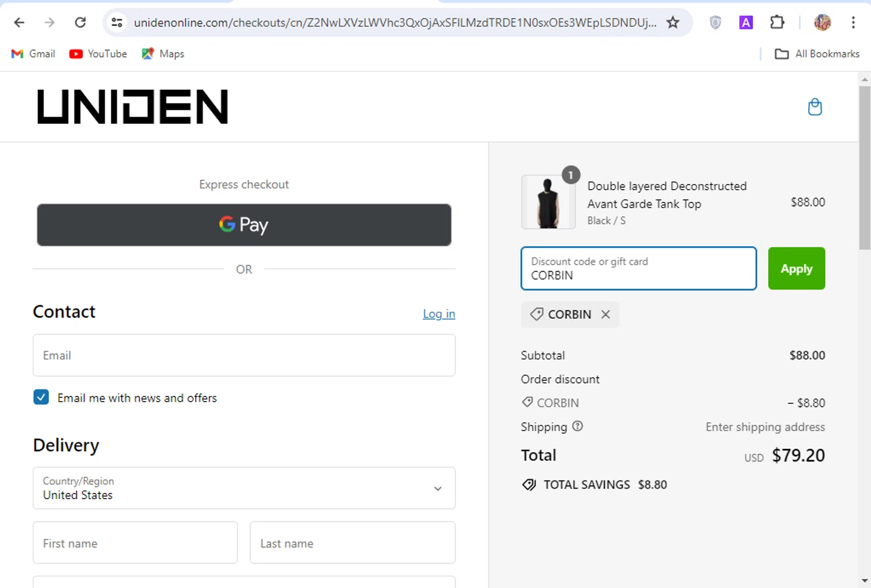871x588 pixels.
Task: Expand the Country/Region dropdown
Action: pos(244,488)
